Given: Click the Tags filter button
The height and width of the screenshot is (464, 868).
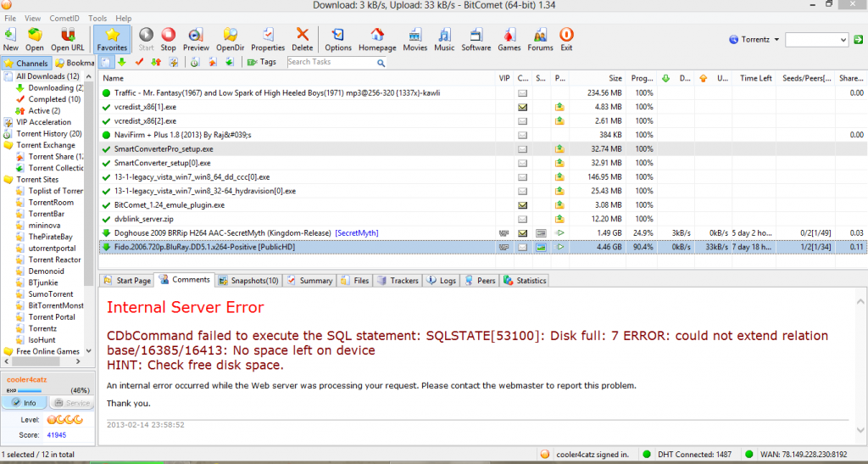Looking at the screenshot, I should point(262,62).
